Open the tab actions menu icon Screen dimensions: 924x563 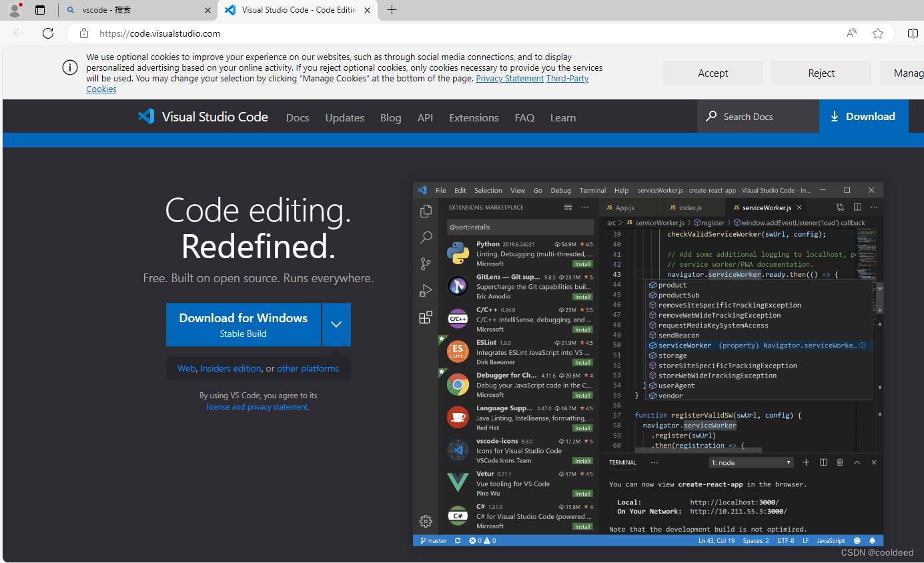40,10
